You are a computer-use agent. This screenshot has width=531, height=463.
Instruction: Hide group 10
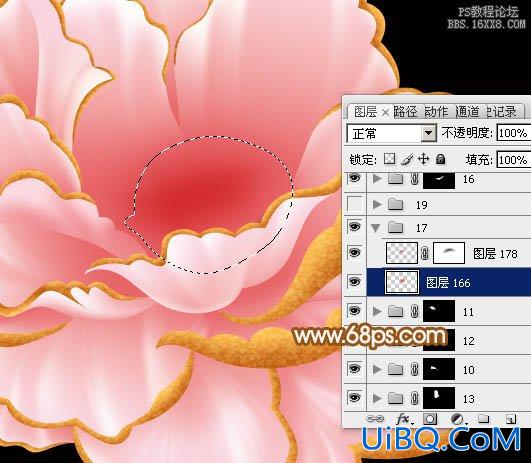(354, 368)
